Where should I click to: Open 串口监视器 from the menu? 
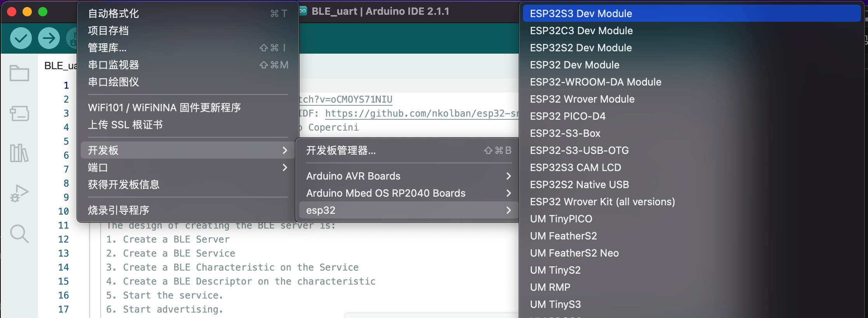tap(188, 65)
